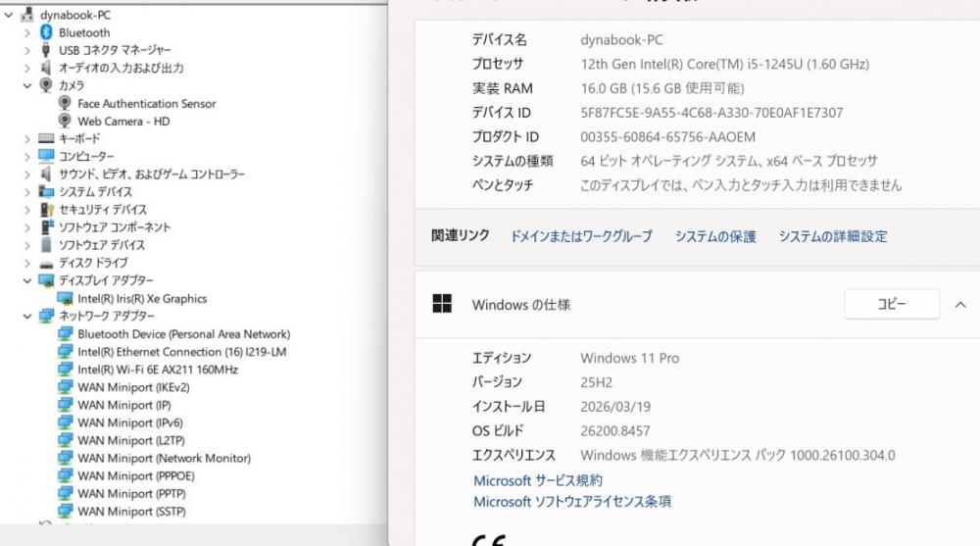Select Web Camera - HD device

tap(123, 121)
